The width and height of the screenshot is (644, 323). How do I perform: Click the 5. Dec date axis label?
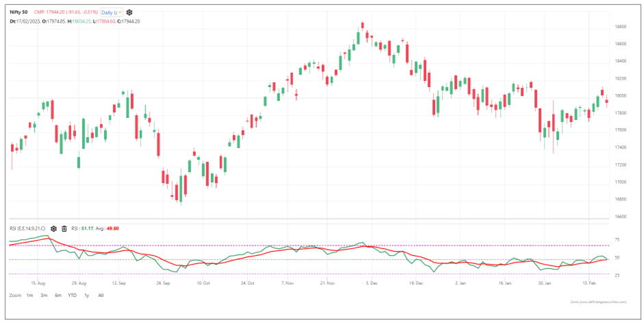point(371,282)
